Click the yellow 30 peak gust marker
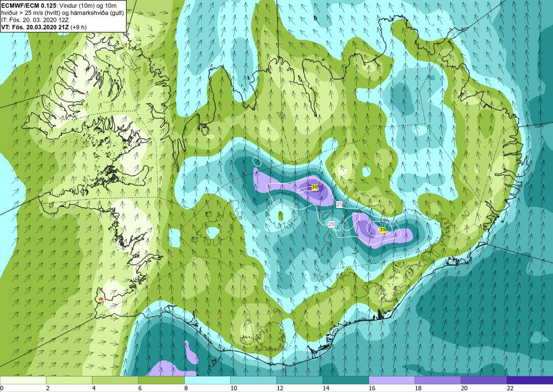Image resolution: width=553 pixels, height=392 pixels. coord(315,187)
